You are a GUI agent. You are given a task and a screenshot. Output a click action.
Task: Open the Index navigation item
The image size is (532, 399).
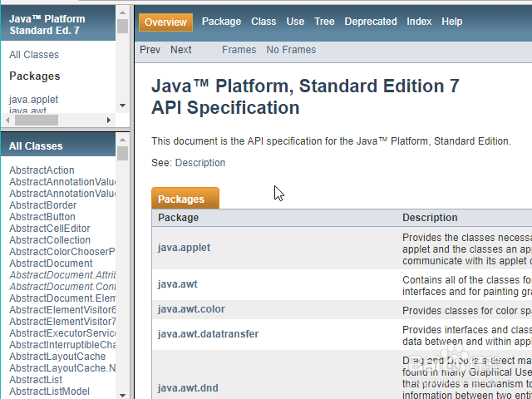(419, 22)
